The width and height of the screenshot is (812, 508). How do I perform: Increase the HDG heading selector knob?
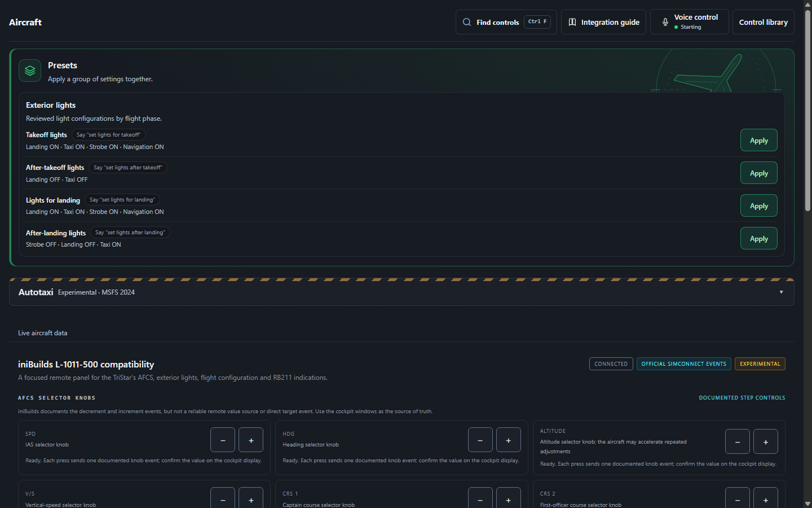point(509,440)
